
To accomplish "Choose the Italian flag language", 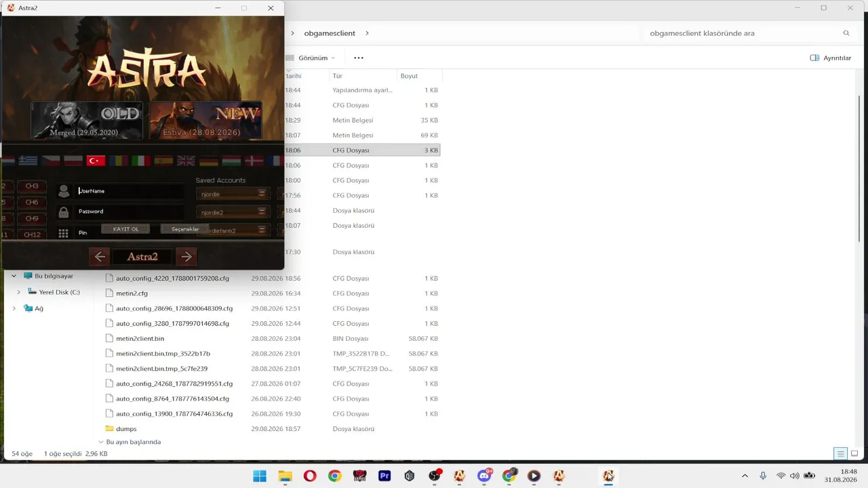I will click(x=141, y=161).
